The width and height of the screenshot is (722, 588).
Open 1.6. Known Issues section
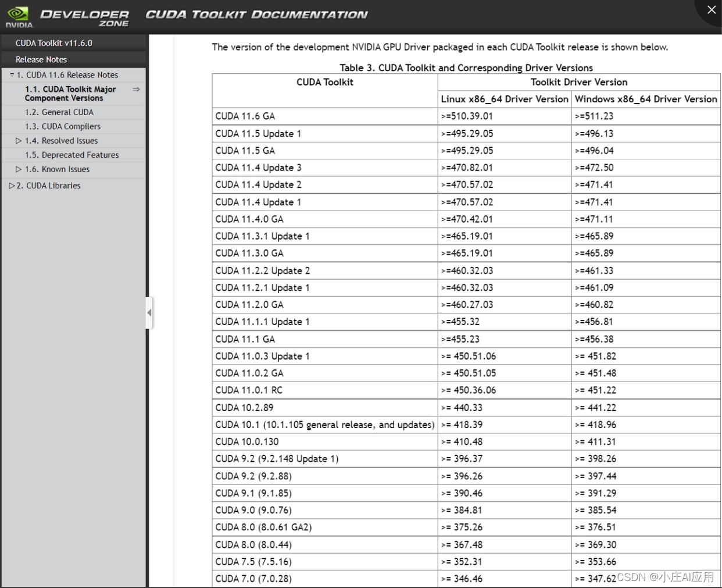[x=58, y=169]
